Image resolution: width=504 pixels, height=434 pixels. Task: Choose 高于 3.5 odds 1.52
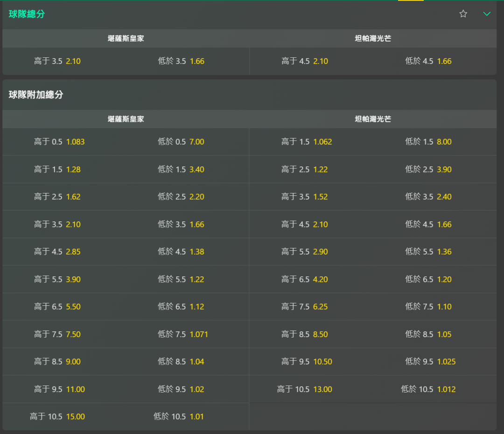[305, 196]
